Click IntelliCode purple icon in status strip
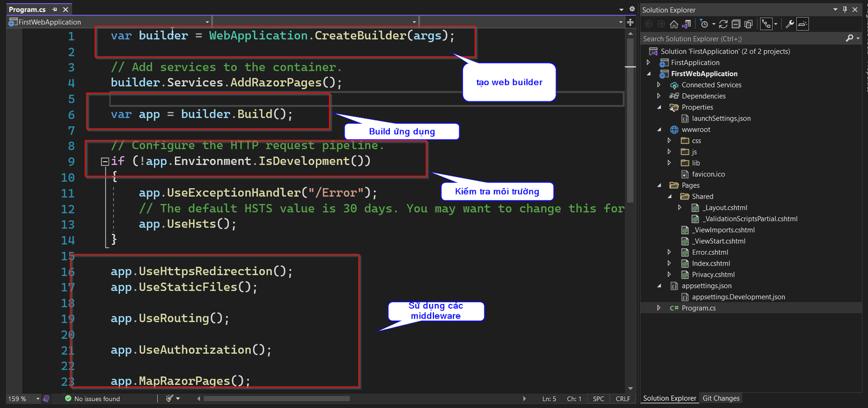 tap(46, 399)
